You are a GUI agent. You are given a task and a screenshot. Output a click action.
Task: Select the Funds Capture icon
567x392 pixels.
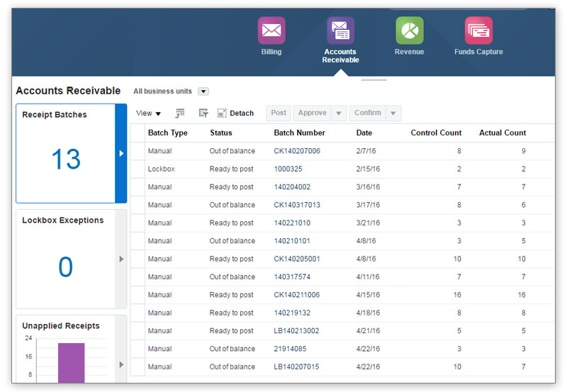coord(478,30)
